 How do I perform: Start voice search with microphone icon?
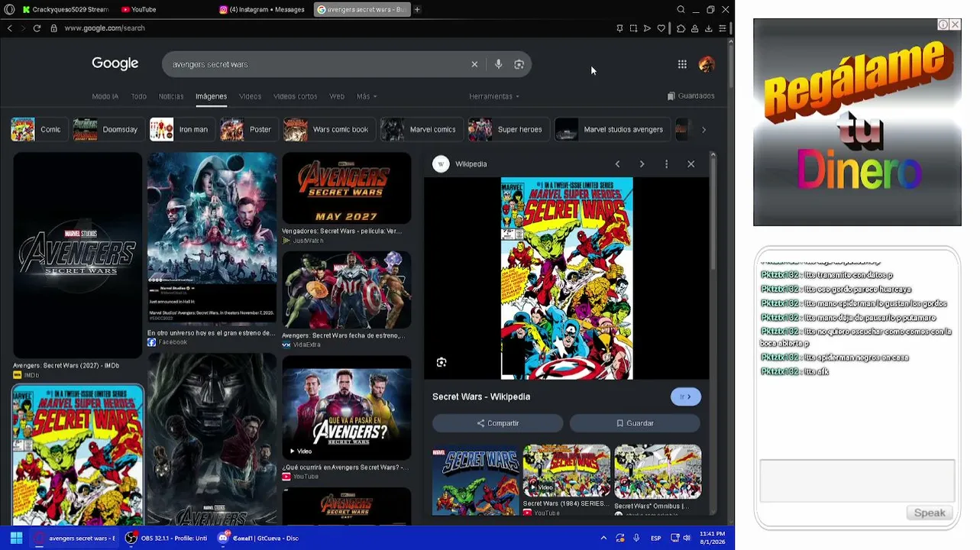[x=499, y=64]
